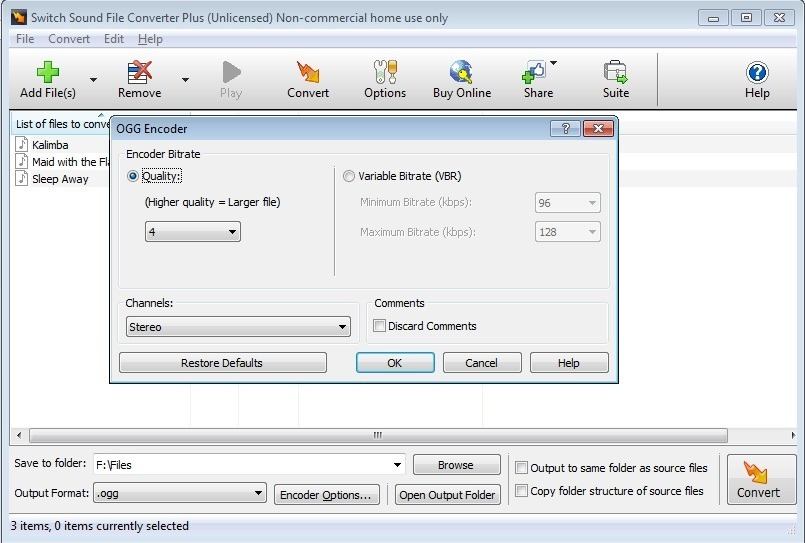
Task: Click the large Convert button at bottom right
Action: 761,479
